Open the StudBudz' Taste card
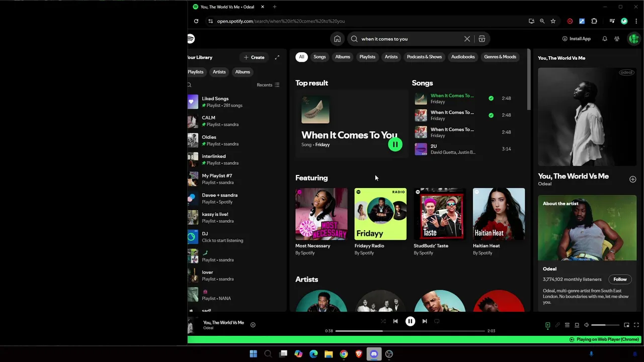 pos(440,222)
